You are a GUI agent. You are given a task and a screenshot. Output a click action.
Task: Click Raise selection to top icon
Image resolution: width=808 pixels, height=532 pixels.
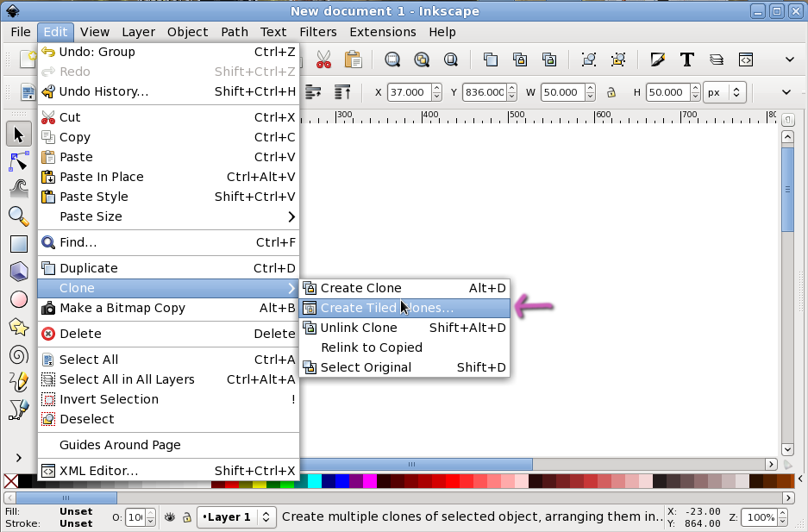tap(342, 93)
